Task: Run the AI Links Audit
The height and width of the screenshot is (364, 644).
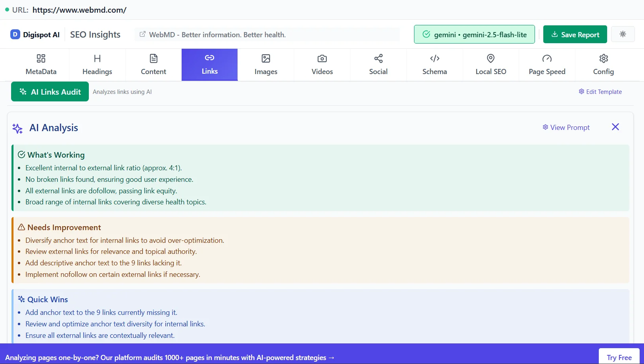Action: click(50, 92)
